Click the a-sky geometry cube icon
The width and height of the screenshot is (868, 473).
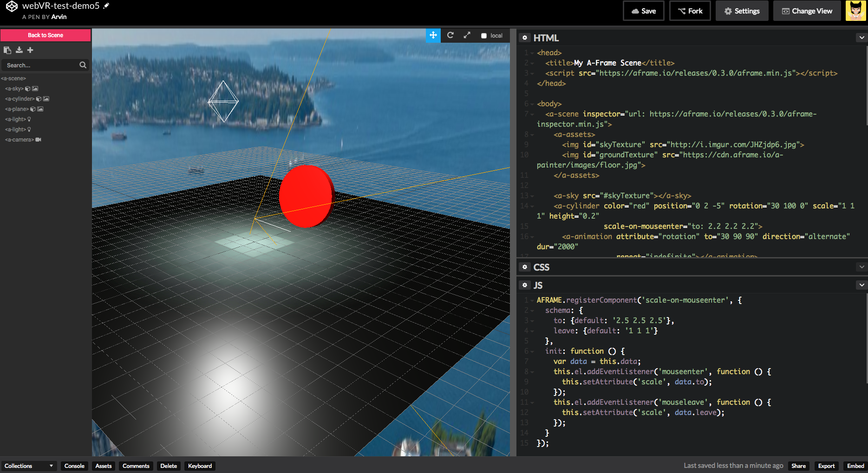click(28, 89)
